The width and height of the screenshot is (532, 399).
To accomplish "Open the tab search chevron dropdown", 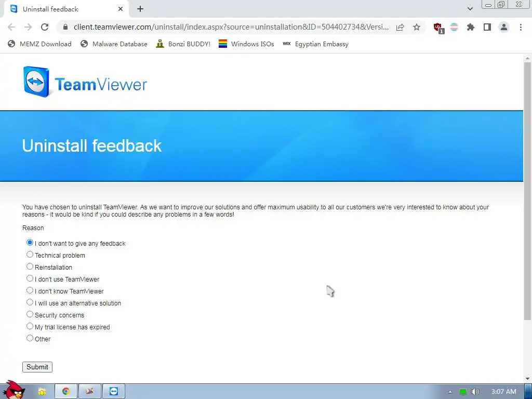I will click(x=470, y=9).
